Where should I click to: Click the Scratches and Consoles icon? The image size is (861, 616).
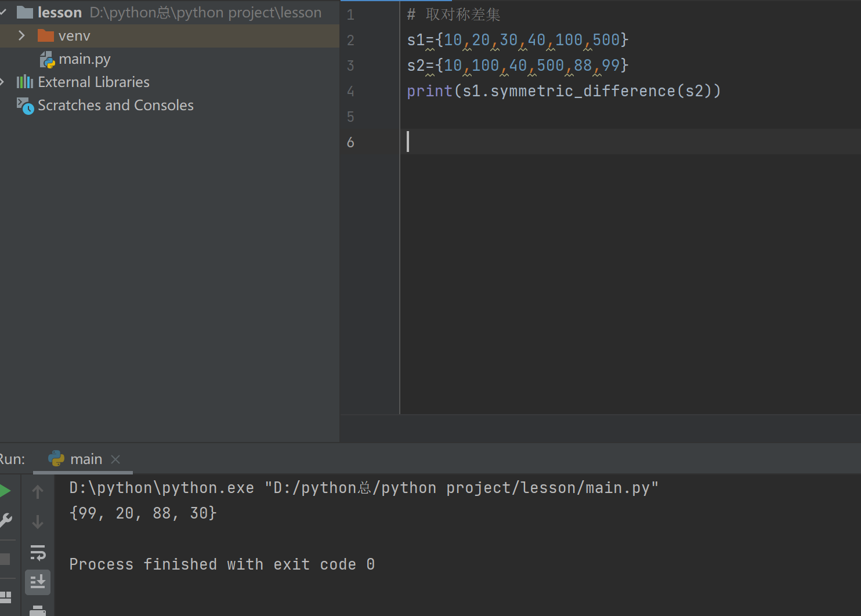click(x=25, y=106)
